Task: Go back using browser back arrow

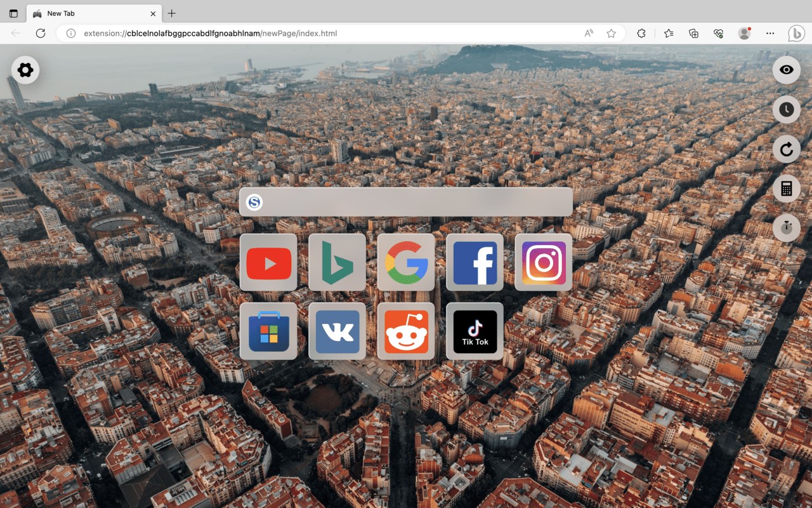Action: [x=16, y=33]
